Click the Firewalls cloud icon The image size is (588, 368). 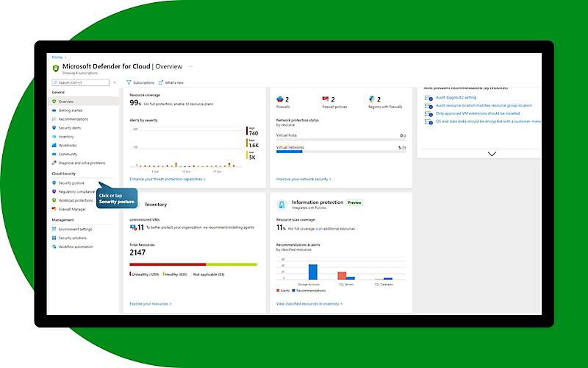(279, 99)
